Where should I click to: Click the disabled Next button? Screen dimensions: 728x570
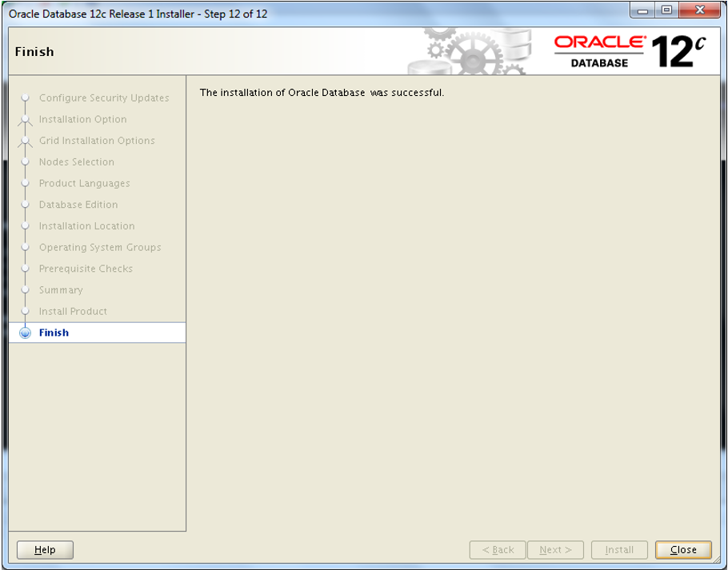pos(555,549)
